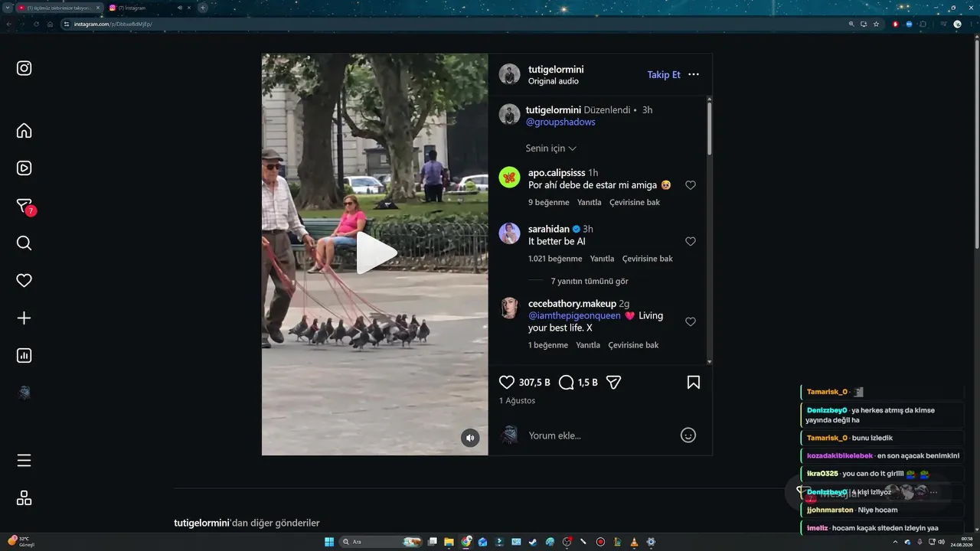This screenshot has width=980, height=551.
Task: Open Notifications heart in sidebar
Action: click(x=24, y=281)
